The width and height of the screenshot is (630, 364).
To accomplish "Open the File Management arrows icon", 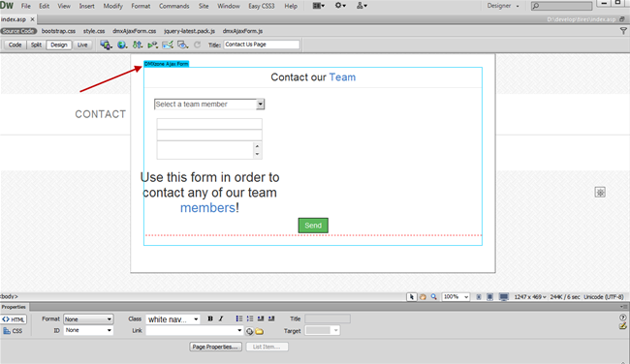I will (138, 45).
